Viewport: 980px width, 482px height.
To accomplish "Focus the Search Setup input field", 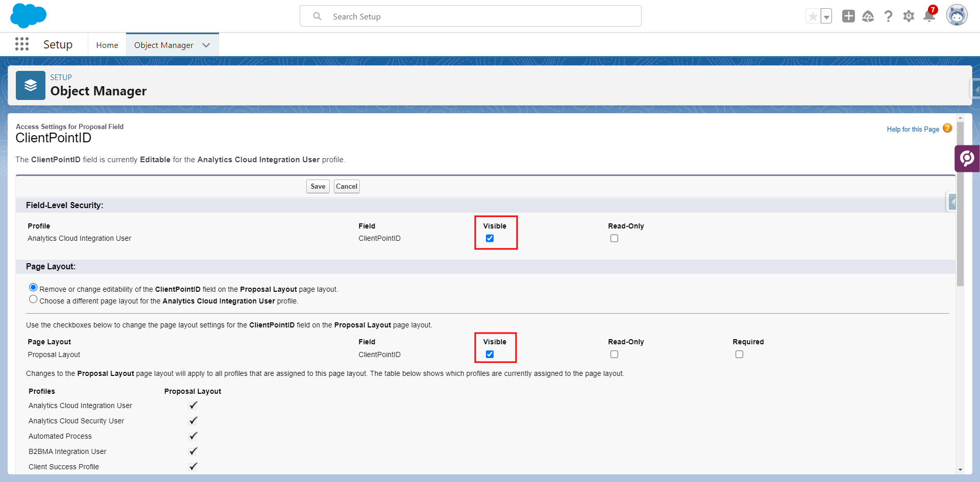I will coord(470,16).
